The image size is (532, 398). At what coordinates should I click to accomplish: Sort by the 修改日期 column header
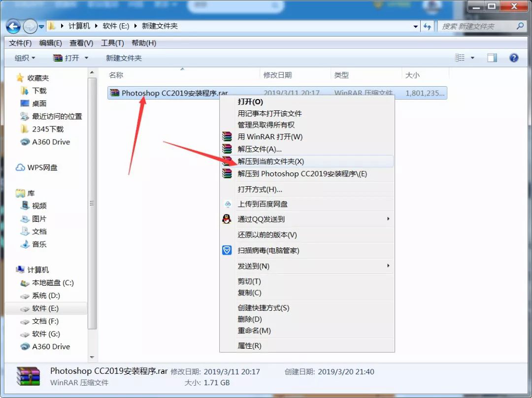click(277, 75)
